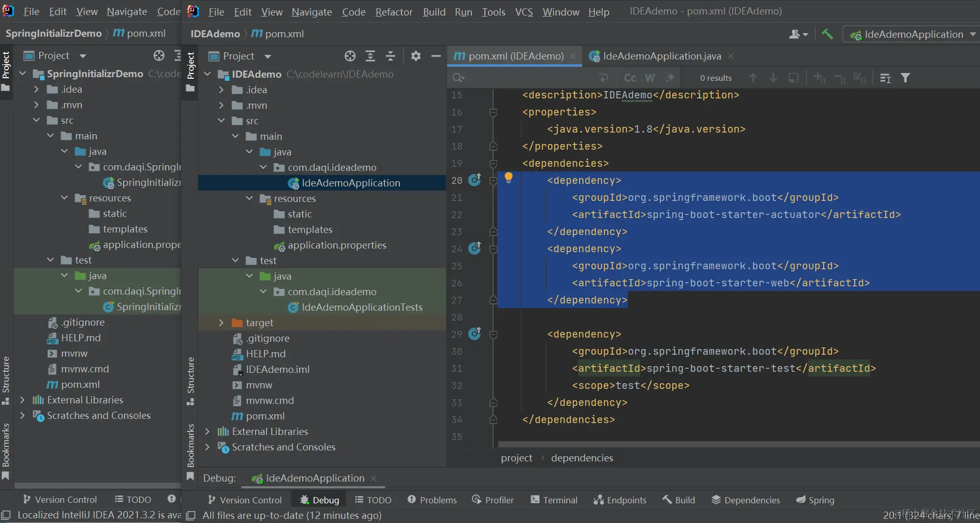Open the Endpoints tool window
The width and height of the screenshot is (980, 523).
coord(619,500)
